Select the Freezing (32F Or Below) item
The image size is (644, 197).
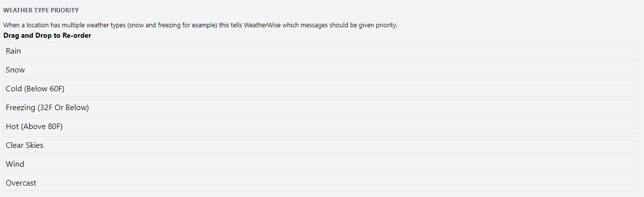(321, 107)
